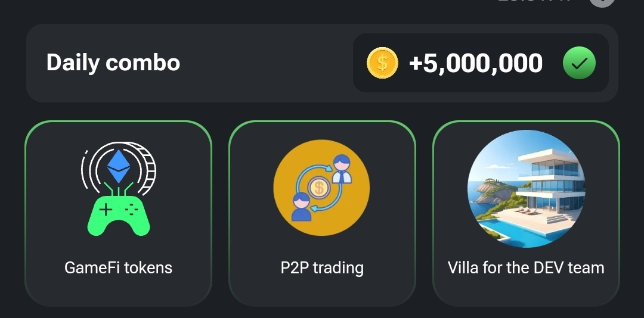Screen dimensions: 644x318
Task: Tap the Villa for the DEV team label
Action: coord(526,268)
